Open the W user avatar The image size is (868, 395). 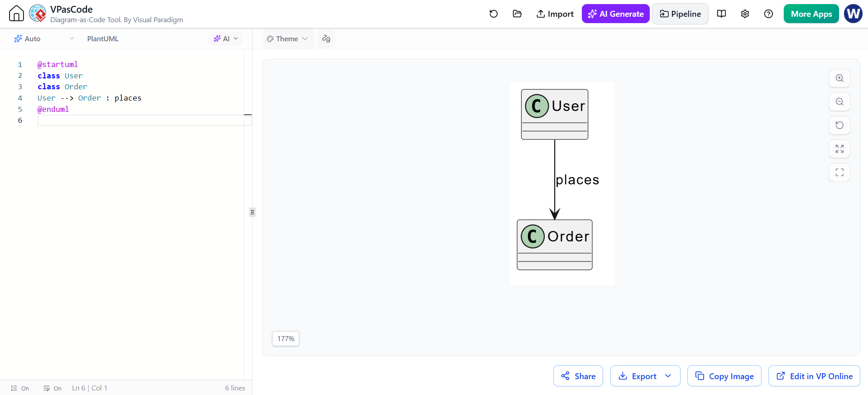click(x=854, y=14)
